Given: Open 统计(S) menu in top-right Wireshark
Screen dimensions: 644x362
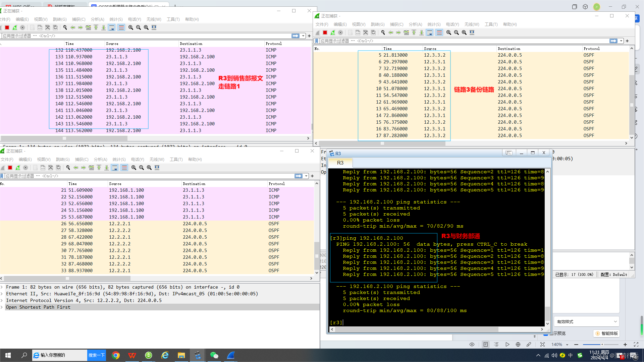Looking at the screenshot, I should click(x=434, y=24).
